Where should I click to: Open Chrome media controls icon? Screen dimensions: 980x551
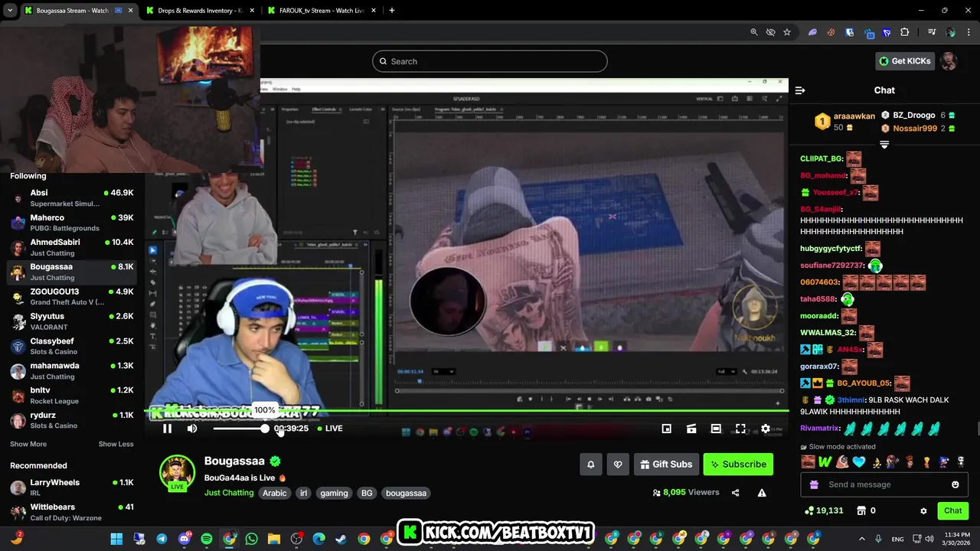click(x=932, y=32)
